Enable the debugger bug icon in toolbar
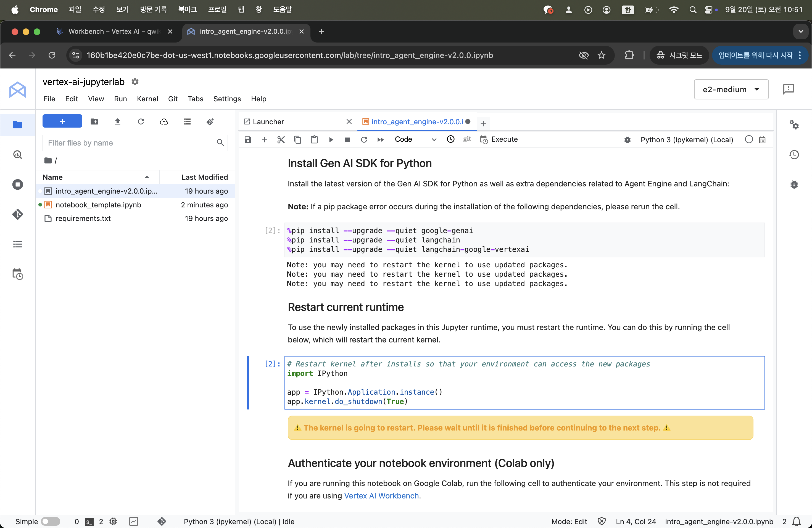The width and height of the screenshot is (812, 528). [627, 139]
